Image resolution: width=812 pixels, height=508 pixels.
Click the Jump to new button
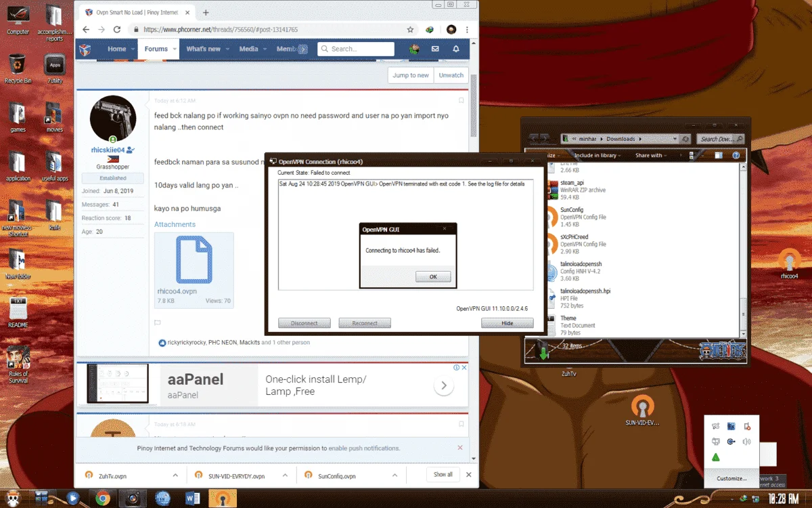[x=411, y=75]
